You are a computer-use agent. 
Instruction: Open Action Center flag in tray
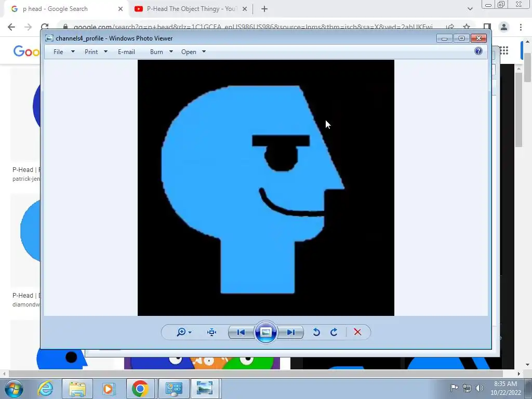(x=454, y=388)
